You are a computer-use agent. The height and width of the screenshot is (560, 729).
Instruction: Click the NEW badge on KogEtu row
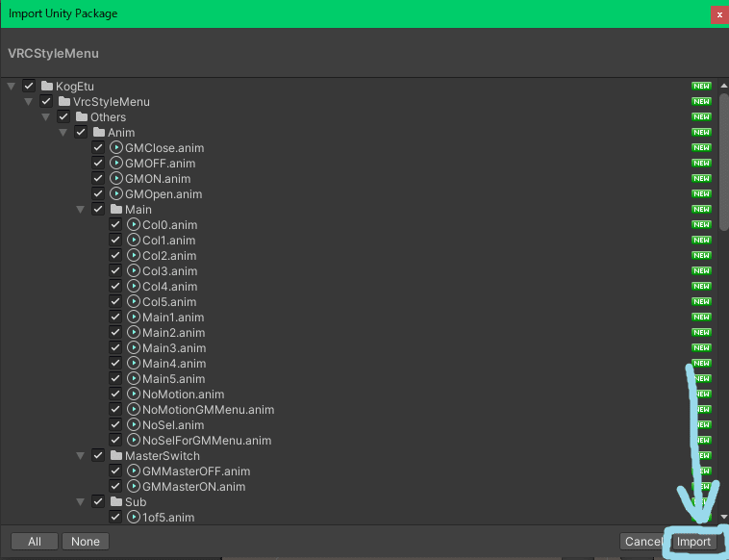coord(701,86)
